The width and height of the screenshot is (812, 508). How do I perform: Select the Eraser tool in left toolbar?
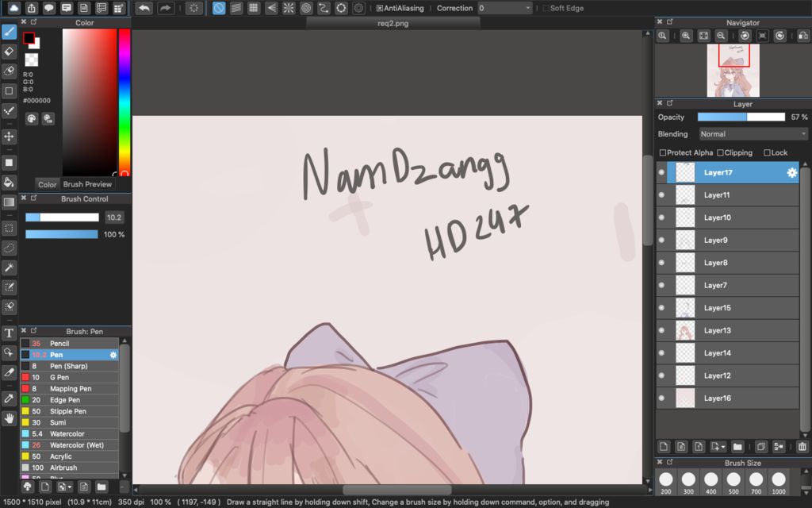pos(10,52)
